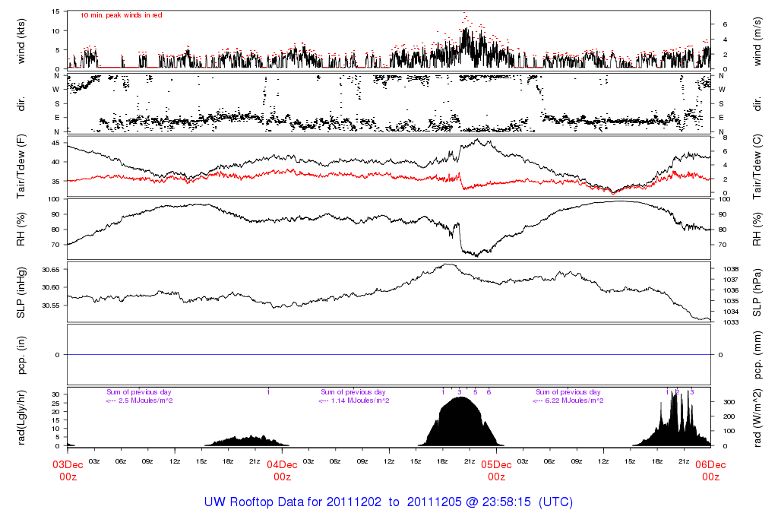The width and height of the screenshot is (778, 532).
Task: Click the tallest solar radiation hump near 05Dec
Action: click(461, 422)
